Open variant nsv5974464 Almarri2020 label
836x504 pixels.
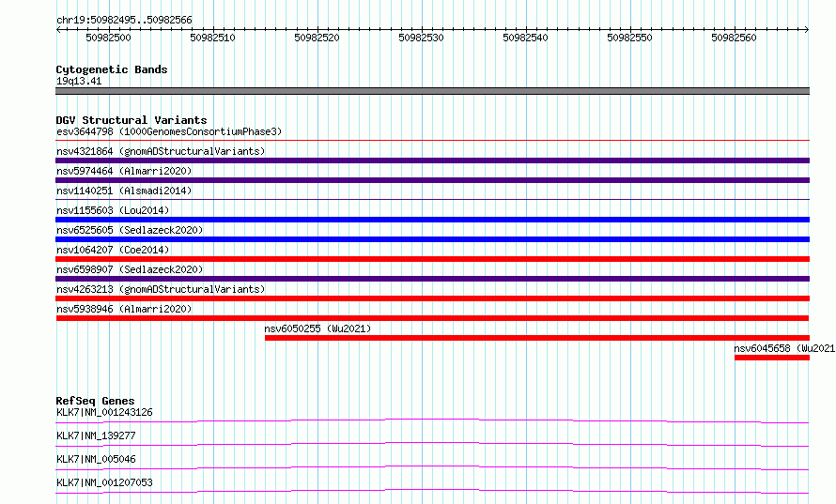pyautogui.click(x=124, y=171)
